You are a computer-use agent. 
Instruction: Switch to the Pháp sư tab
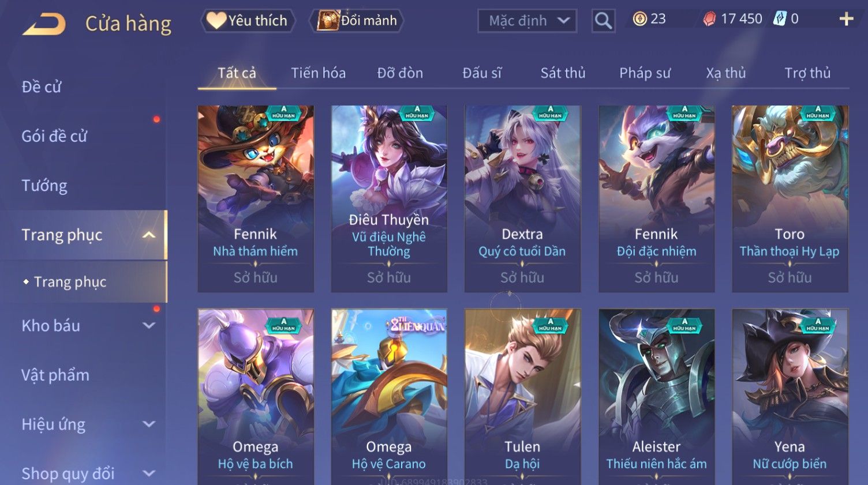coord(645,73)
